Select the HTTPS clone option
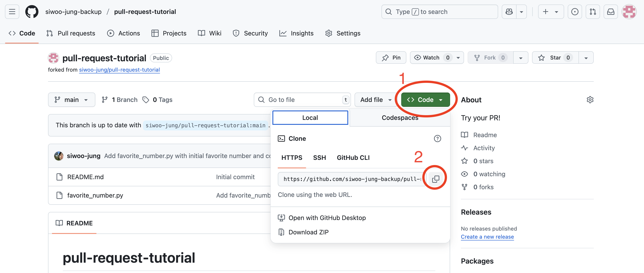This screenshot has height=273, width=644. pos(292,158)
